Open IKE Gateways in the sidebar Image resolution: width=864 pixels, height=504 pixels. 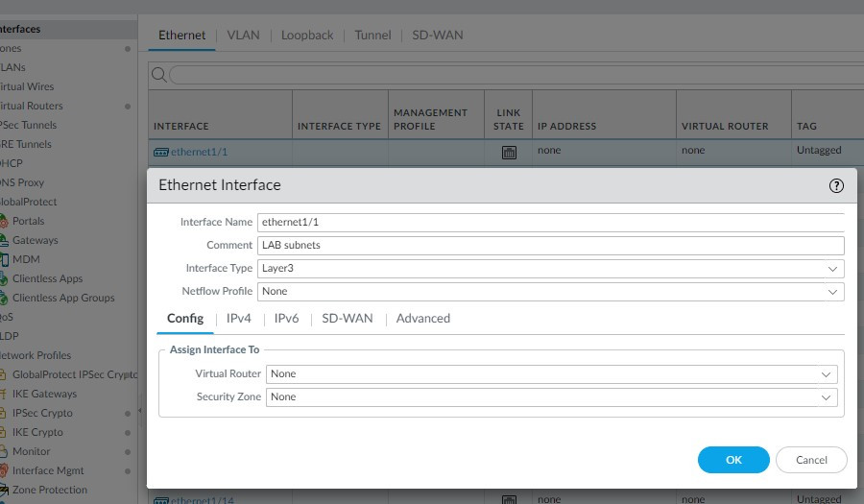coord(44,394)
